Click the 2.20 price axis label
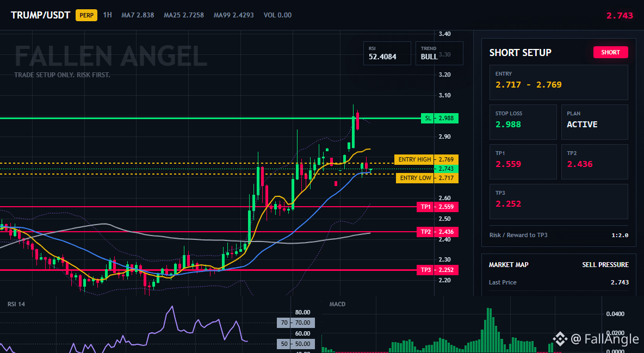This screenshot has width=644, height=353. click(445, 280)
